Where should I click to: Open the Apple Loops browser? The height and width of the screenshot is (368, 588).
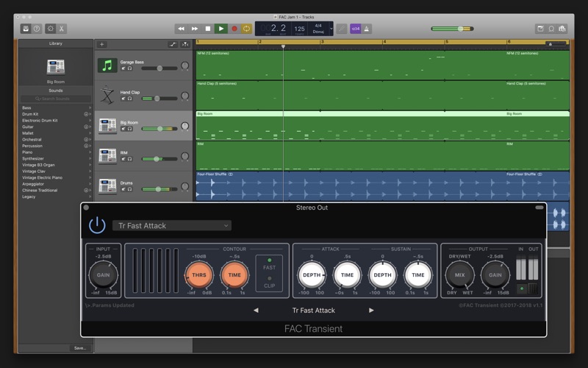pos(551,29)
